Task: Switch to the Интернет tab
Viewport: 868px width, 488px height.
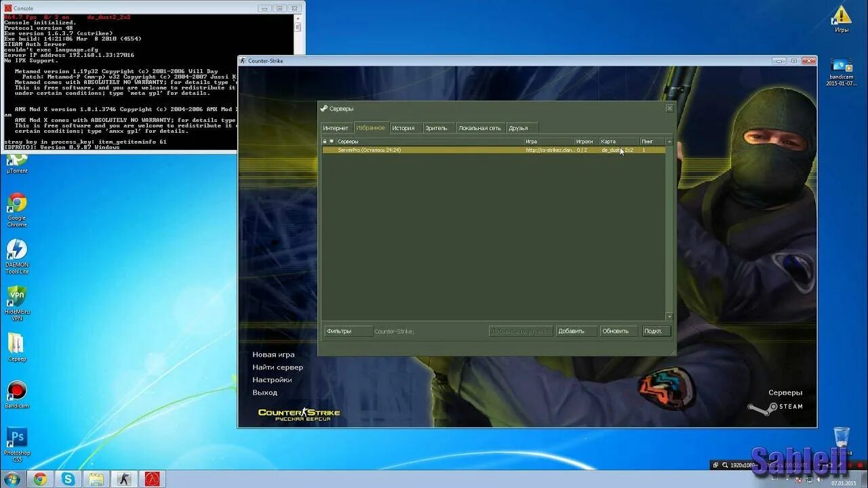Action: pyautogui.click(x=336, y=128)
